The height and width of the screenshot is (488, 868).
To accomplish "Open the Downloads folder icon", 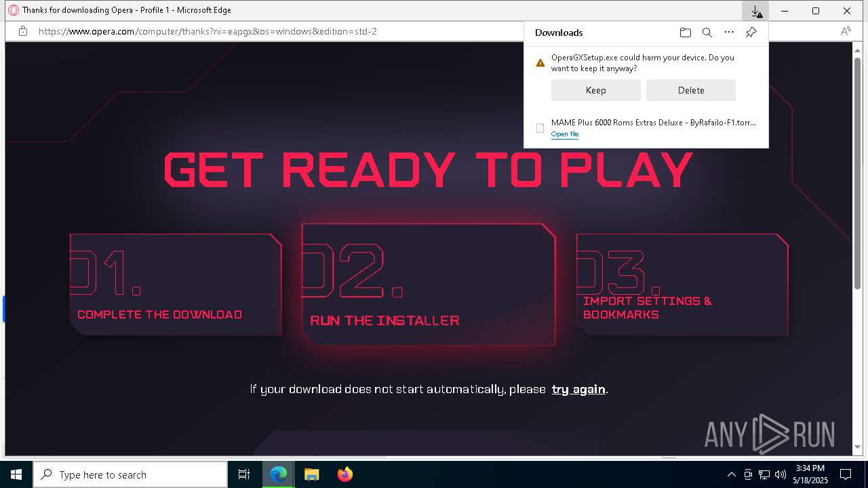I will point(686,33).
